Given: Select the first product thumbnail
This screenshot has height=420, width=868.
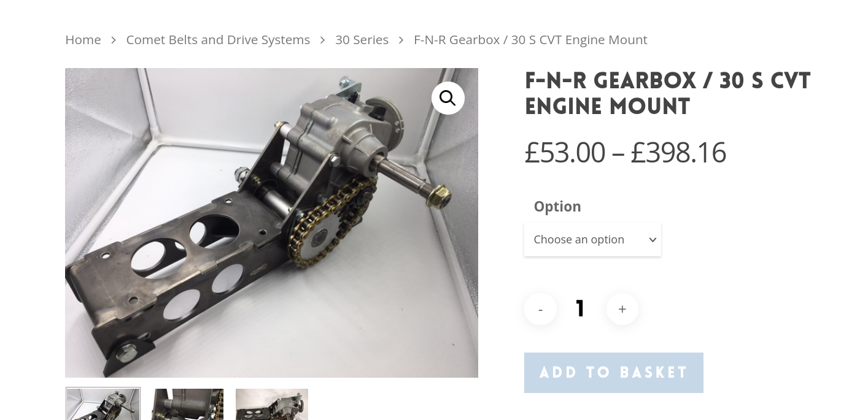Looking at the screenshot, I should pos(103,403).
